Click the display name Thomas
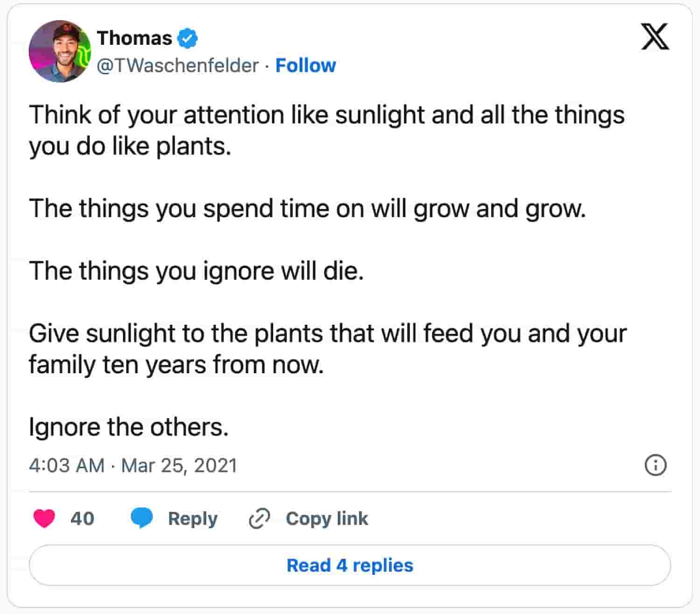This screenshot has width=700, height=614. tap(134, 38)
